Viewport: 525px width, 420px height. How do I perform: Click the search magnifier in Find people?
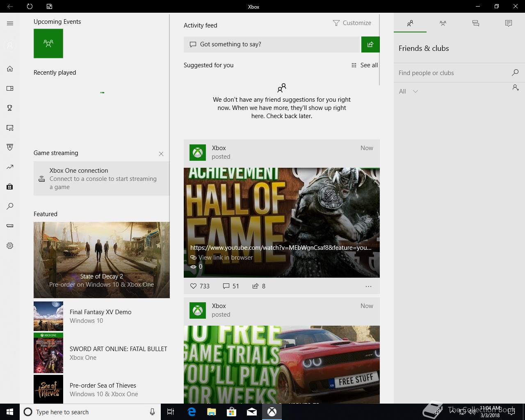(x=515, y=73)
